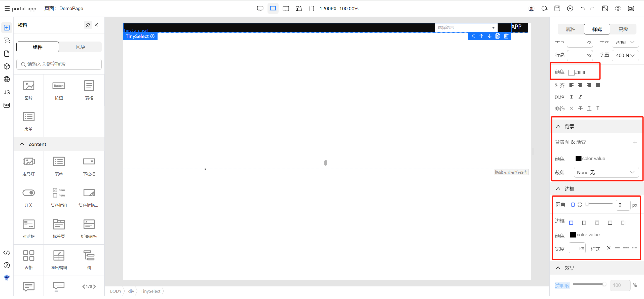
Task: Select dashed border style
Action: 626,248
